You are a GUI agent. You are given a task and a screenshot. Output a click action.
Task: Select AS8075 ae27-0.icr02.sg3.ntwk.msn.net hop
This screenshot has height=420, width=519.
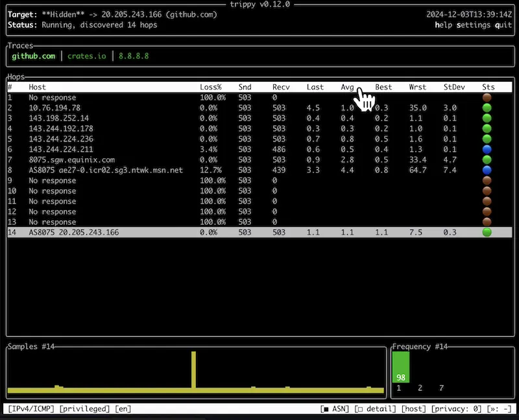tap(259, 170)
